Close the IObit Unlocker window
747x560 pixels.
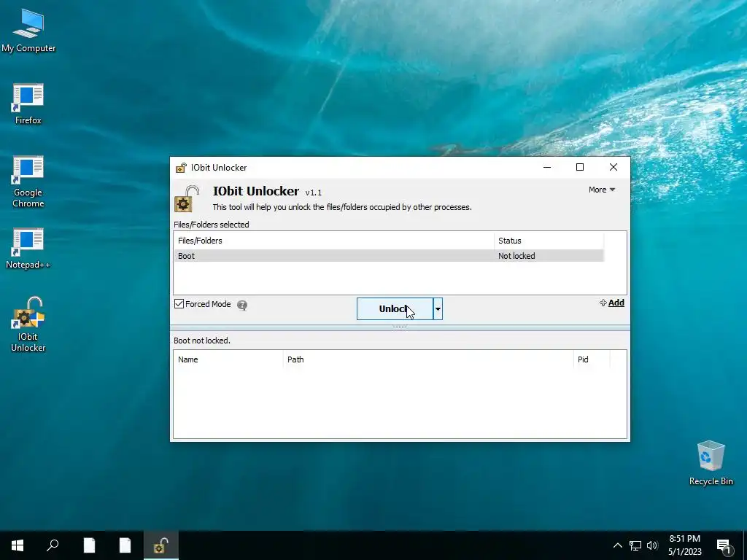pos(613,167)
